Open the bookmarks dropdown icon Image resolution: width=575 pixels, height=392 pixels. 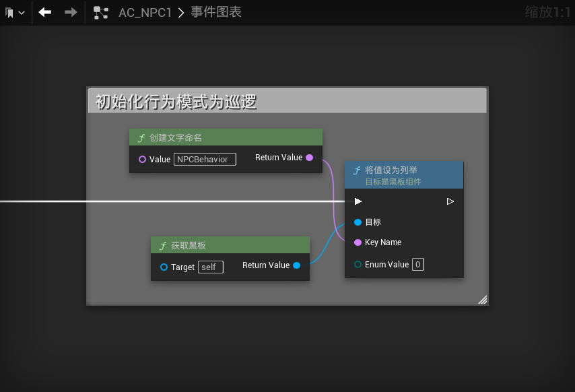(x=15, y=13)
